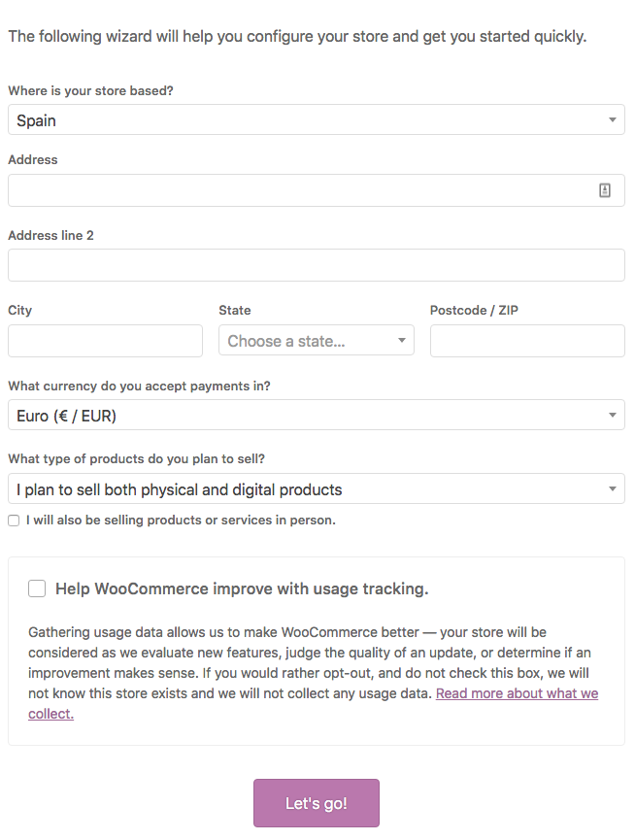Click into the Postcode / ZIP field
This screenshot has width=635, height=840.
pyautogui.click(x=527, y=341)
